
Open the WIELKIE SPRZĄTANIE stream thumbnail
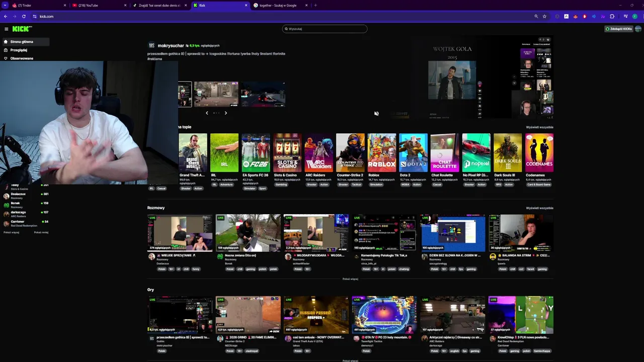pyautogui.click(x=180, y=233)
